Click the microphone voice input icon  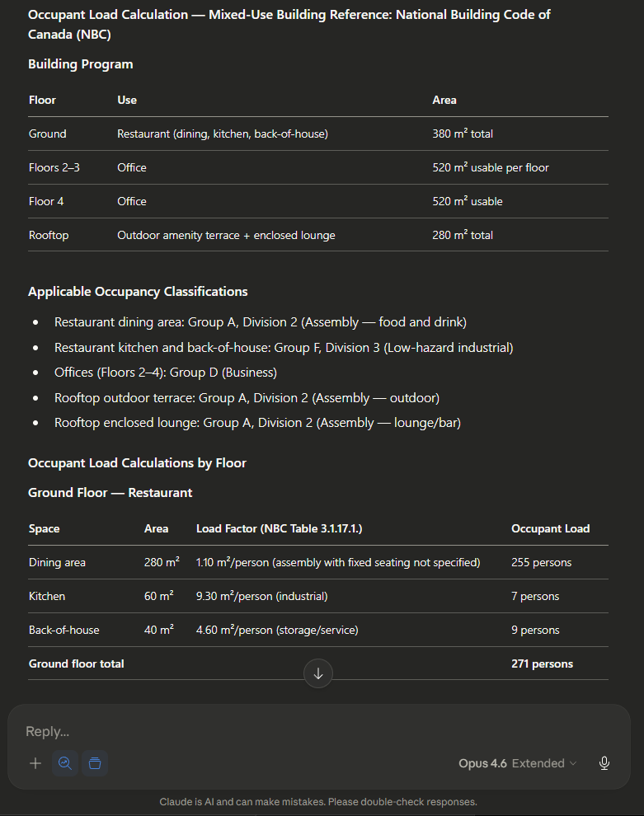(604, 763)
